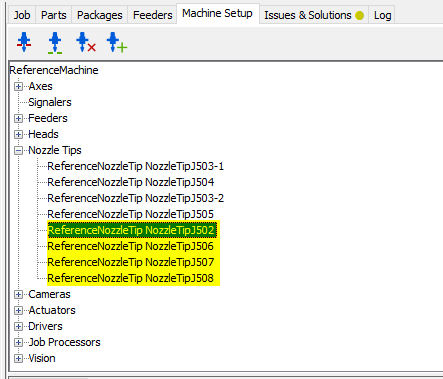Screen dimensions: 443x379
Task: Collapse the Nozzle Tips tree node
Action: (18, 150)
